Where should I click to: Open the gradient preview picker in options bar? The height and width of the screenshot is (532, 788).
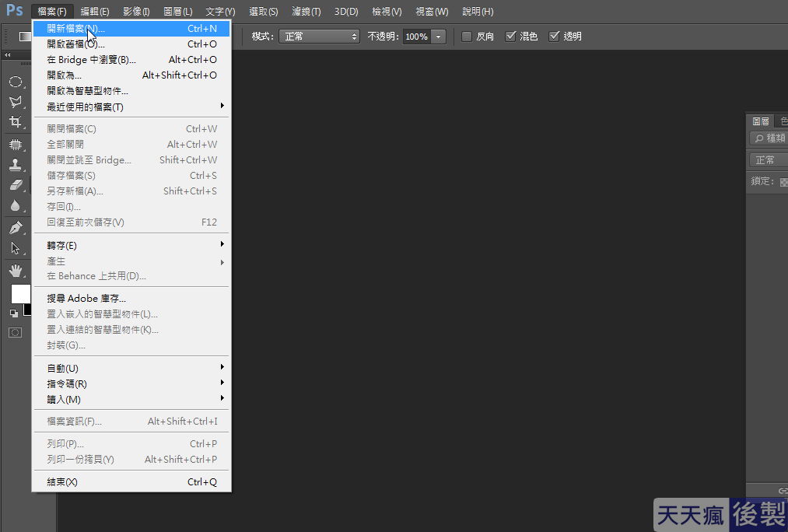coord(25,37)
